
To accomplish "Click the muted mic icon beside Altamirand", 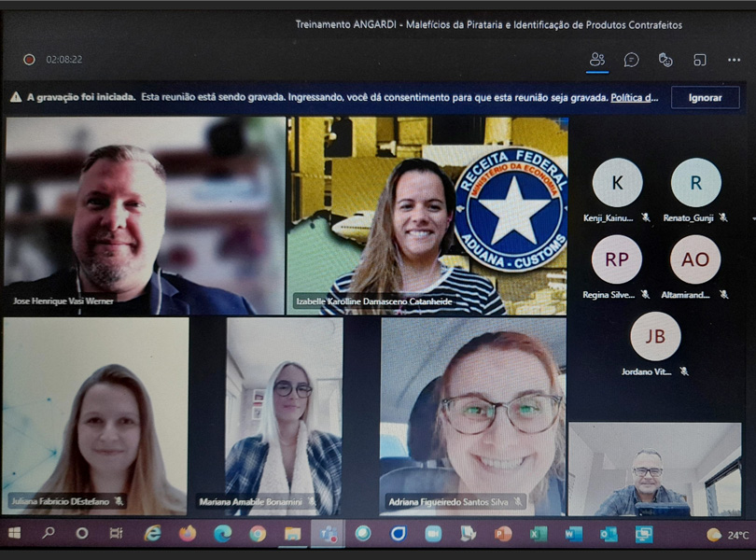I will click(x=723, y=294).
